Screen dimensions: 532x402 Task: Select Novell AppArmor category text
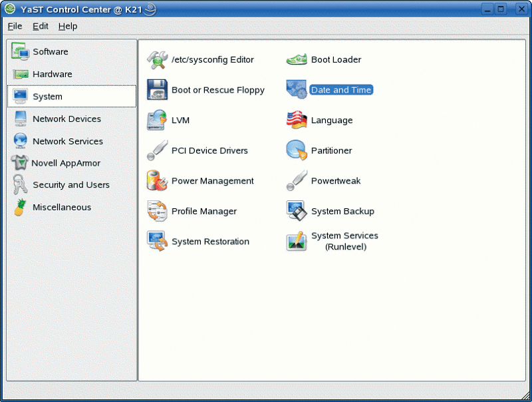[66, 163]
